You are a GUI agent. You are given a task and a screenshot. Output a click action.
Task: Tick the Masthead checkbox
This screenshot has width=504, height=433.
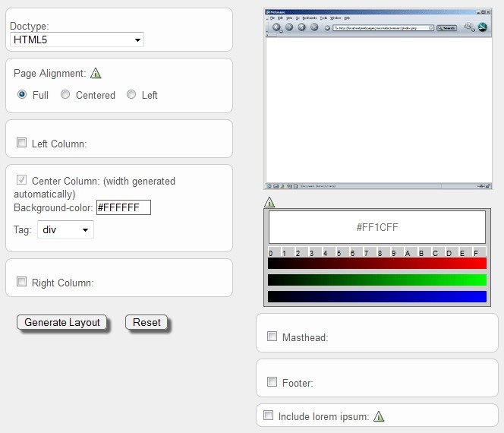[272, 337]
